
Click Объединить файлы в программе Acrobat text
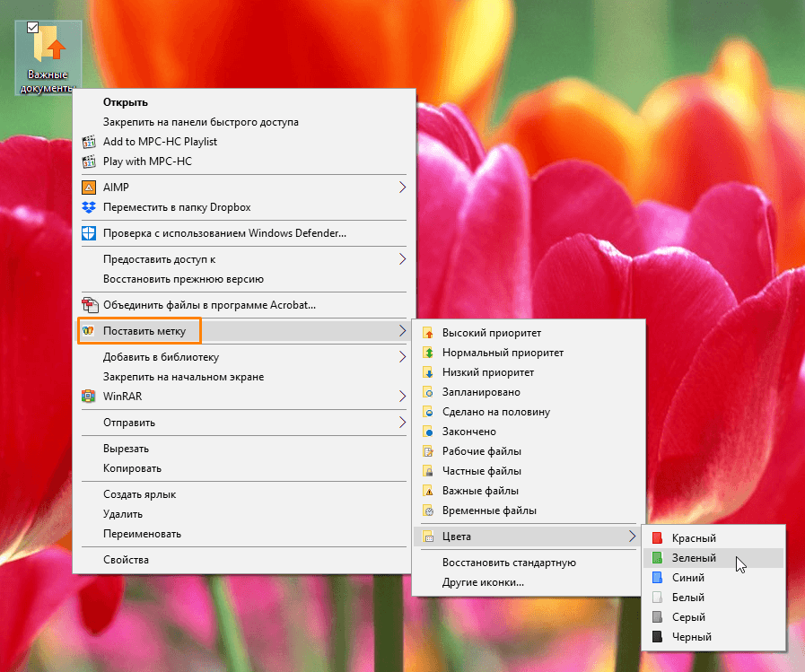tap(209, 305)
